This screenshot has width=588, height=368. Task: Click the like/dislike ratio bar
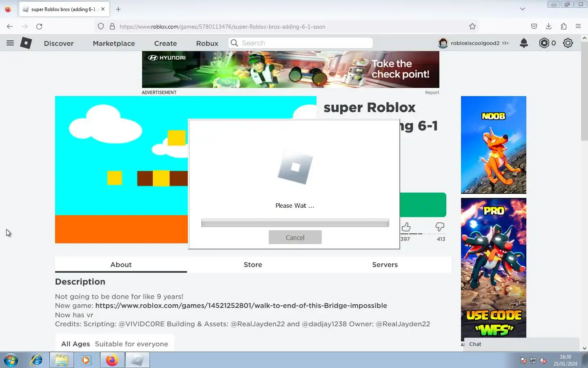coord(423,234)
